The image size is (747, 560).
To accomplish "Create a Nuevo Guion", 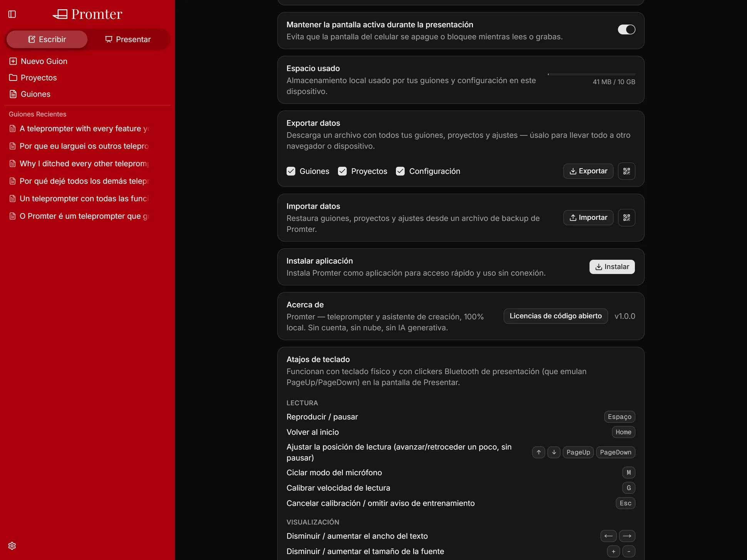I will [x=38, y=61].
